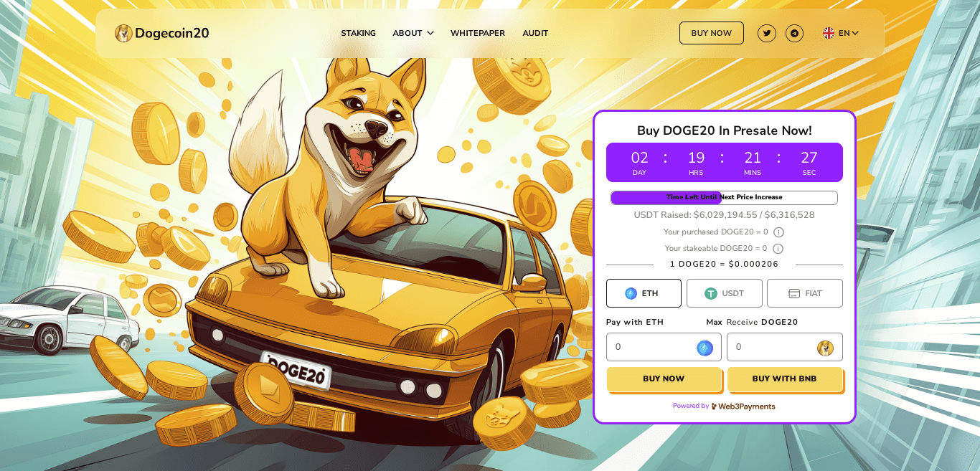
Task: Click the UK flag icon
Action: (x=829, y=33)
